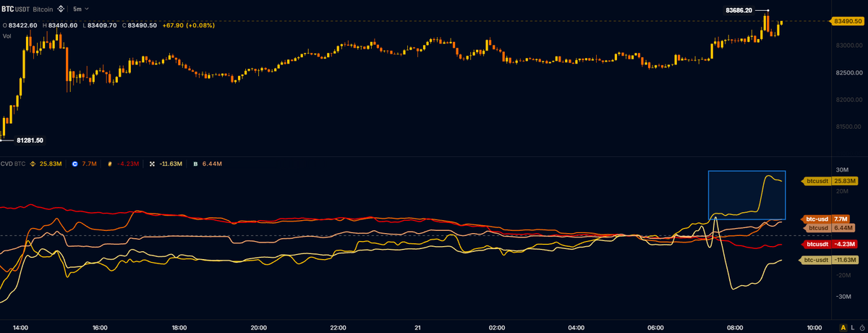This screenshot has height=333, width=868.
Task: Click the btcusd 6.44M series label
Action: click(827, 227)
